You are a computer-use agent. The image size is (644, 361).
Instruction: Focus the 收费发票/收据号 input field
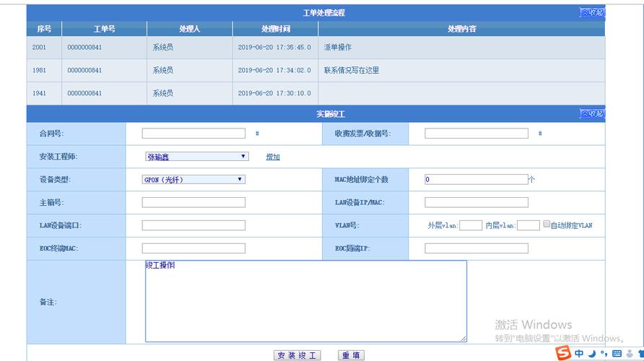coord(477,134)
